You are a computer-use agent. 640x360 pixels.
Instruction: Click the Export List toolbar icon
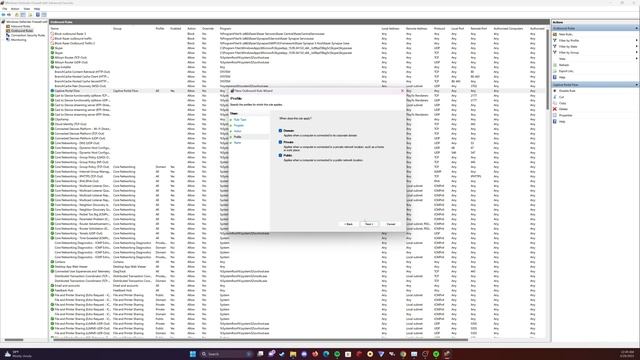(x=30, y=15)
